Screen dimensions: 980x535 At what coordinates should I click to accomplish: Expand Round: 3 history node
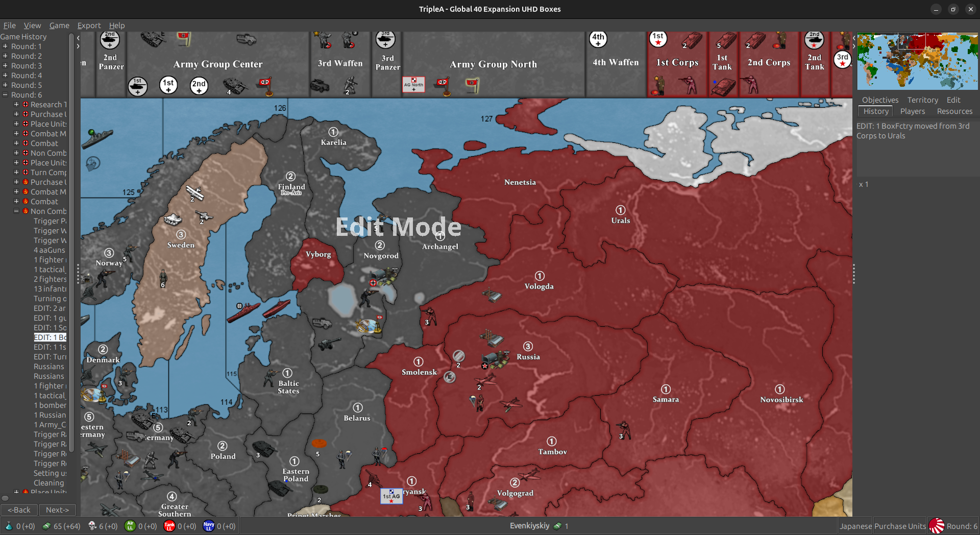(x=5, y=66)
